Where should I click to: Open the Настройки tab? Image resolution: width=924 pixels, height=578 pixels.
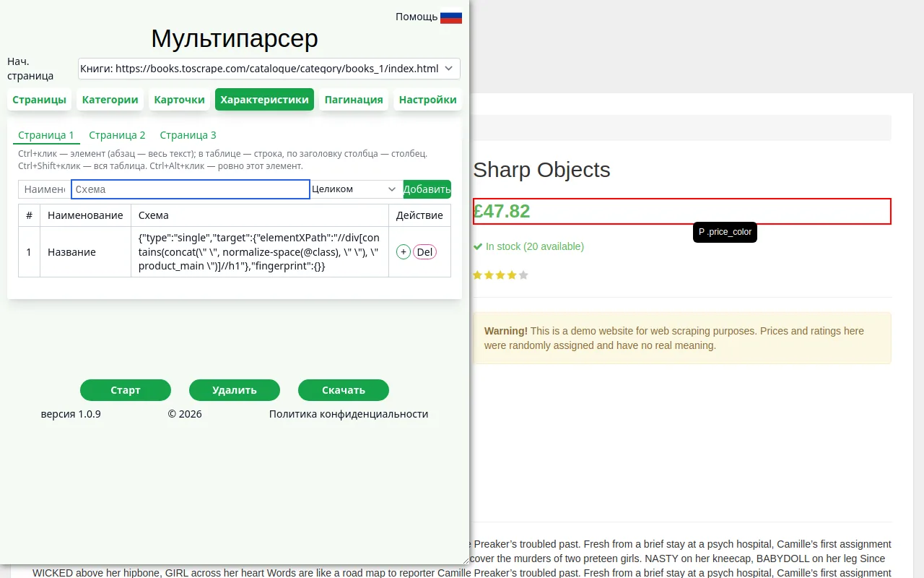427,100
